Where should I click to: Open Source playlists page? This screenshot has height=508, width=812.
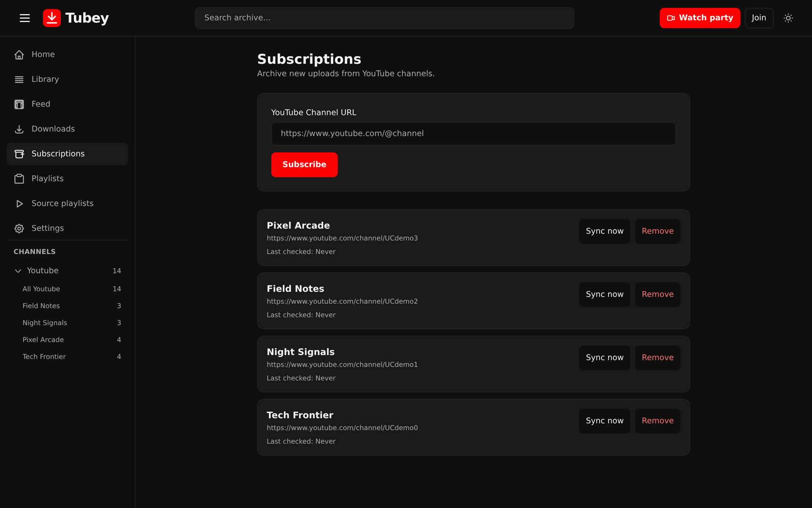(x=67, y=204)
